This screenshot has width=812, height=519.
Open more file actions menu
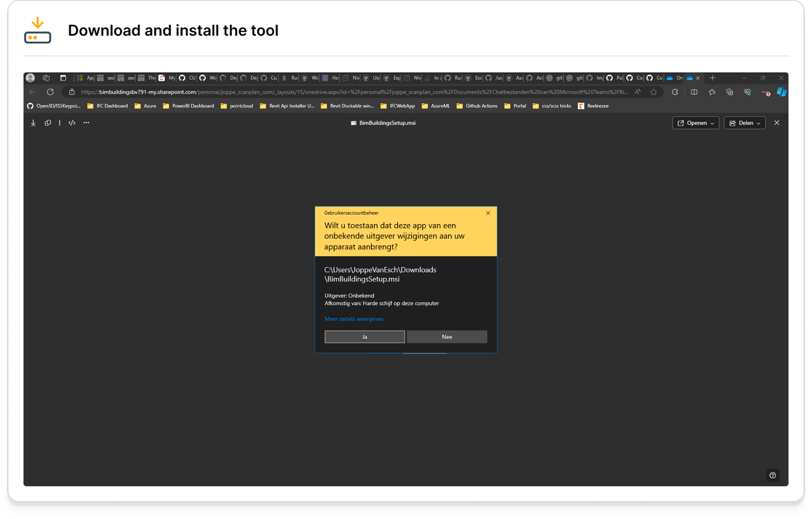tap(86, 122)
